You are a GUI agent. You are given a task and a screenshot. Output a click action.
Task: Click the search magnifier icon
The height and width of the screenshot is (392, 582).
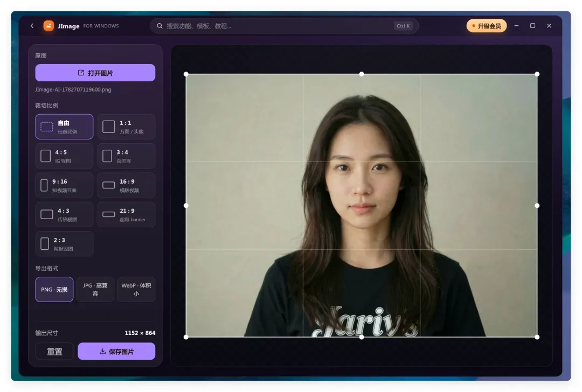(160, 26)
